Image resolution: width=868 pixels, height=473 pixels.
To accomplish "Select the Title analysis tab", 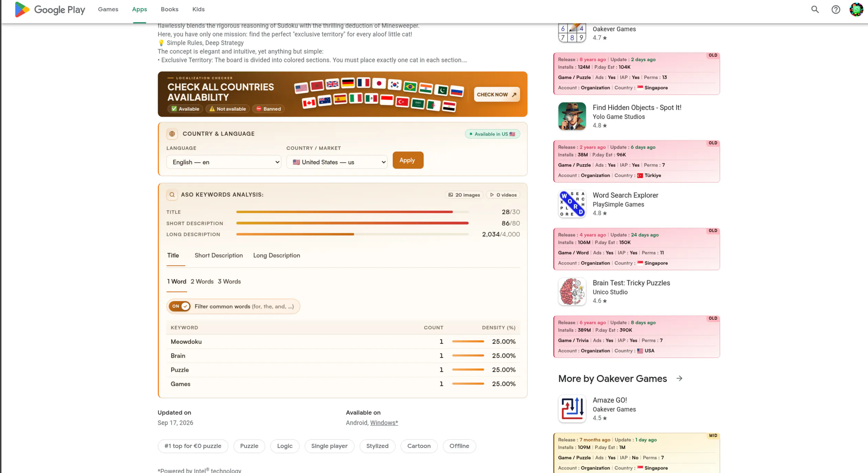I will pyautogui.click(x=173, y=255).
